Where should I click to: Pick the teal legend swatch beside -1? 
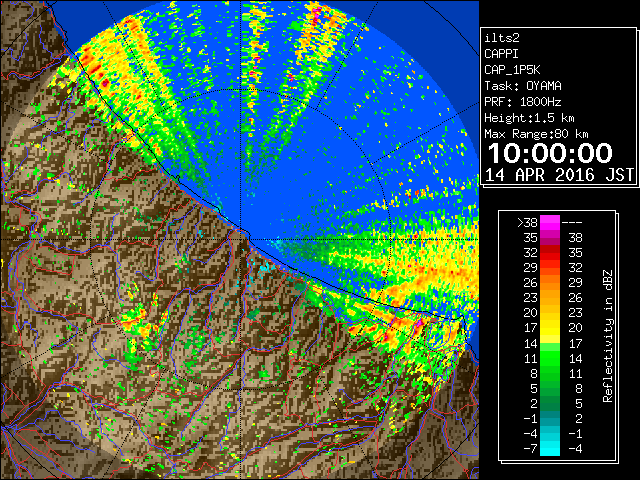point(550,418)
